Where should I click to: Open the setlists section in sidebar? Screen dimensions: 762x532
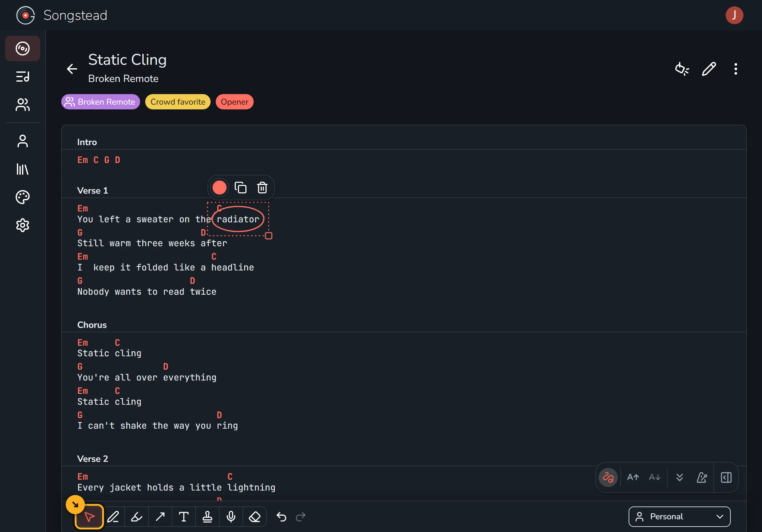click(23, 77)
